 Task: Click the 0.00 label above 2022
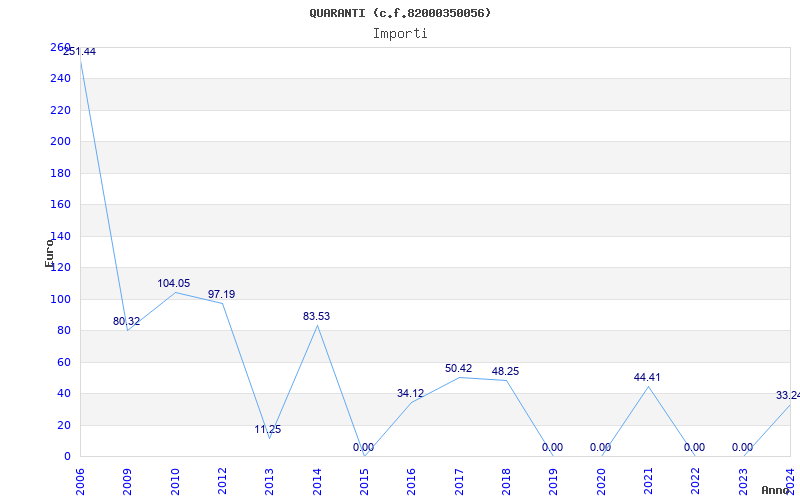(x=694, y=447)
